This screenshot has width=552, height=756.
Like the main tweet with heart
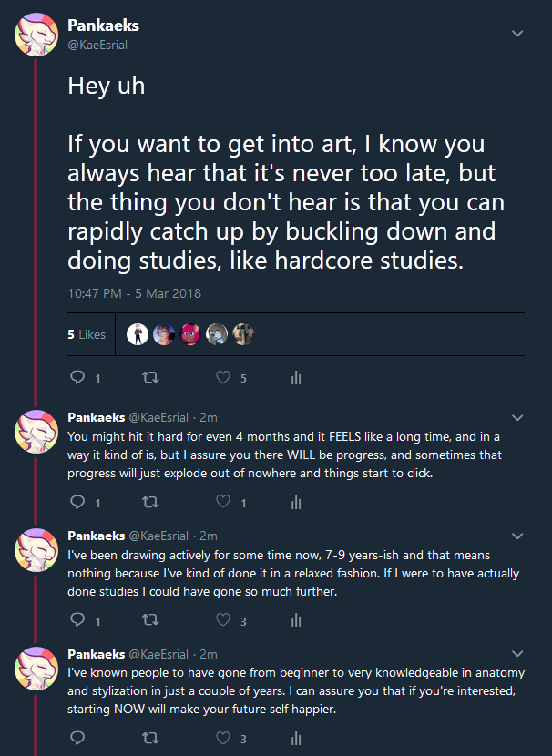[223, 378]
